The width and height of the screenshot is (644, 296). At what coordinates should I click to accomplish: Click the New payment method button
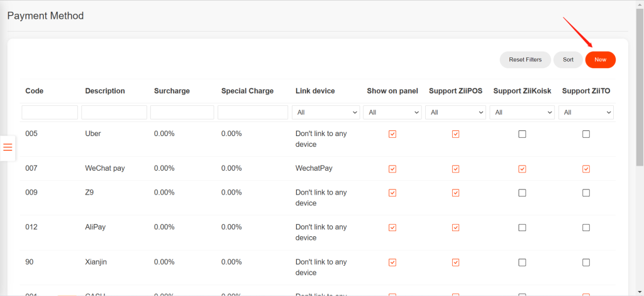click(600, 60)
